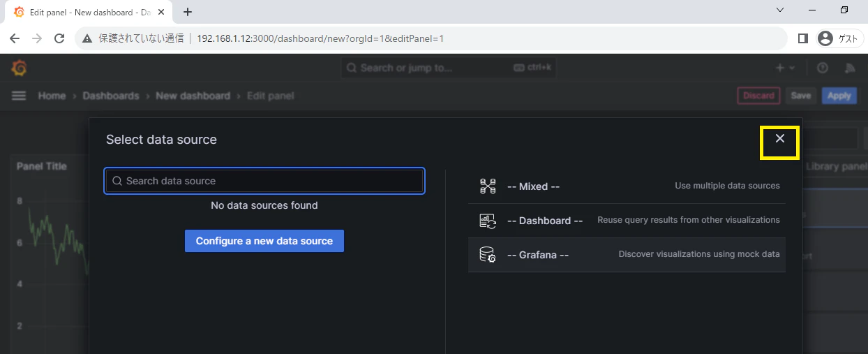This screenshot has width=868, height=354.
Task: Reload the page
Action: [x=59, y=38]
